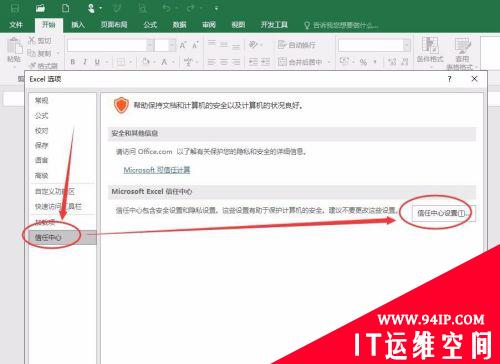This screenshot has height=364, width=500.
Task: Click the percent style icon
Action: point(363,62)
